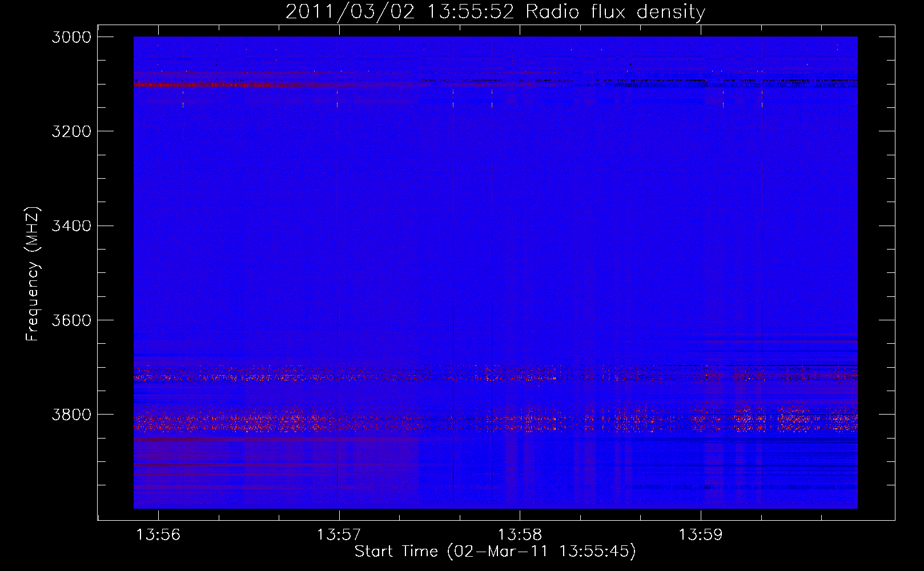Image resolution: width=924 pixels, height=571 pixels.
Task: Click the 13:59 time tick label
Action: pos(700,534)
